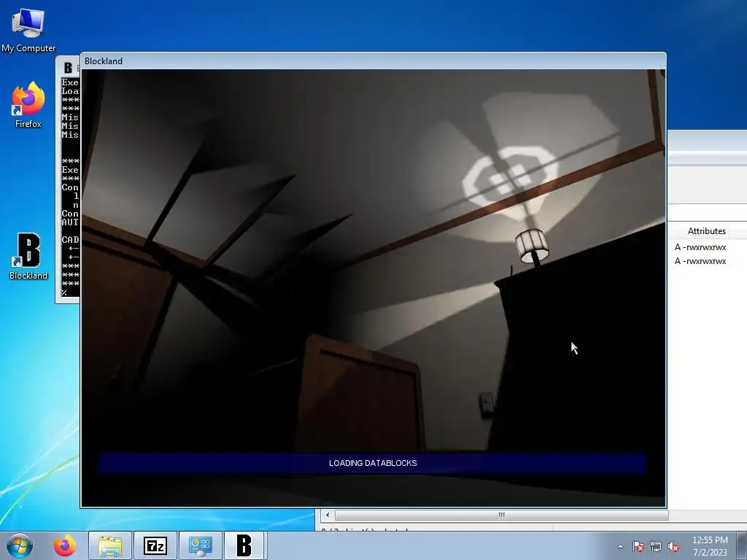Viewport: 747px width, 560px height.
Task: Select the first A -rwxrwxrwx row
Action: point(700,247)
